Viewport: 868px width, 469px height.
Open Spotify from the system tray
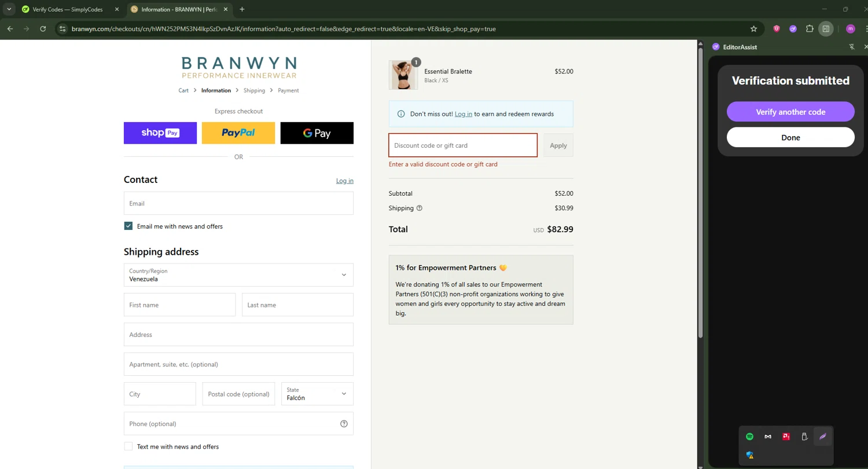749,437
